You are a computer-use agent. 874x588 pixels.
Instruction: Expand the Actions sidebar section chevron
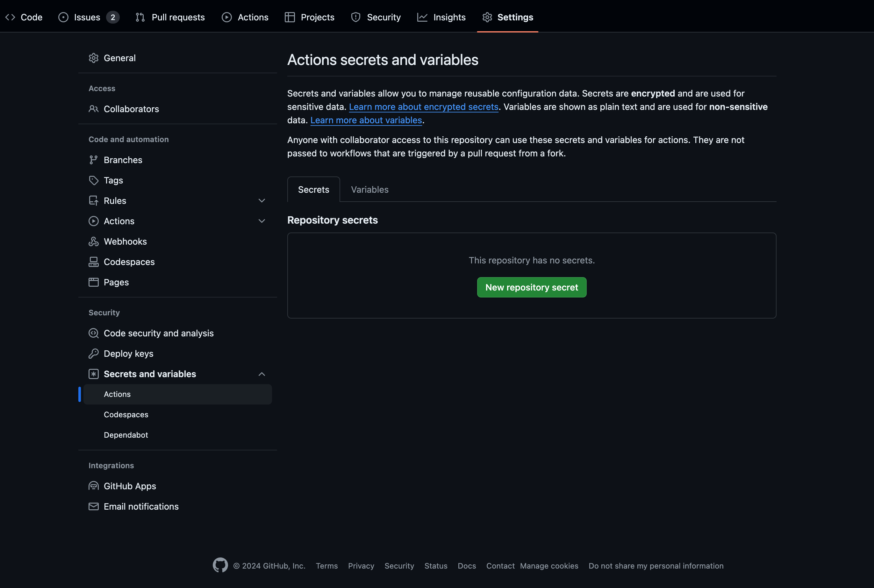pos(262,221)
